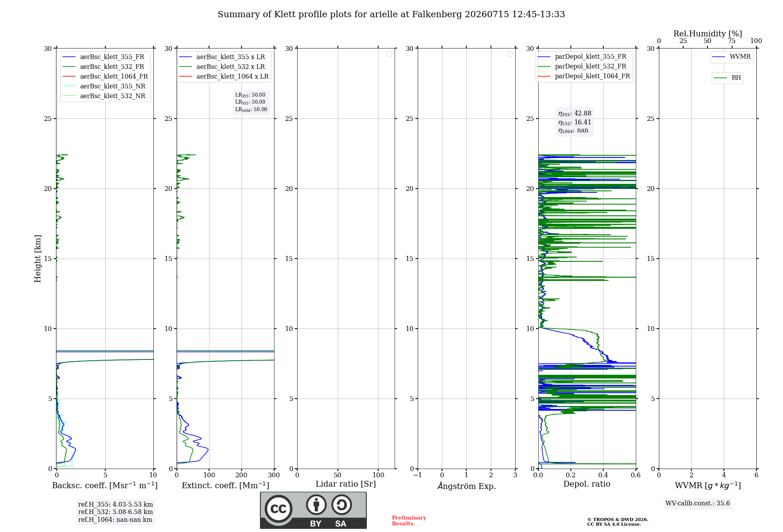
Task: Click the Creative Commons CC logo icon
Action: (278, 509)
